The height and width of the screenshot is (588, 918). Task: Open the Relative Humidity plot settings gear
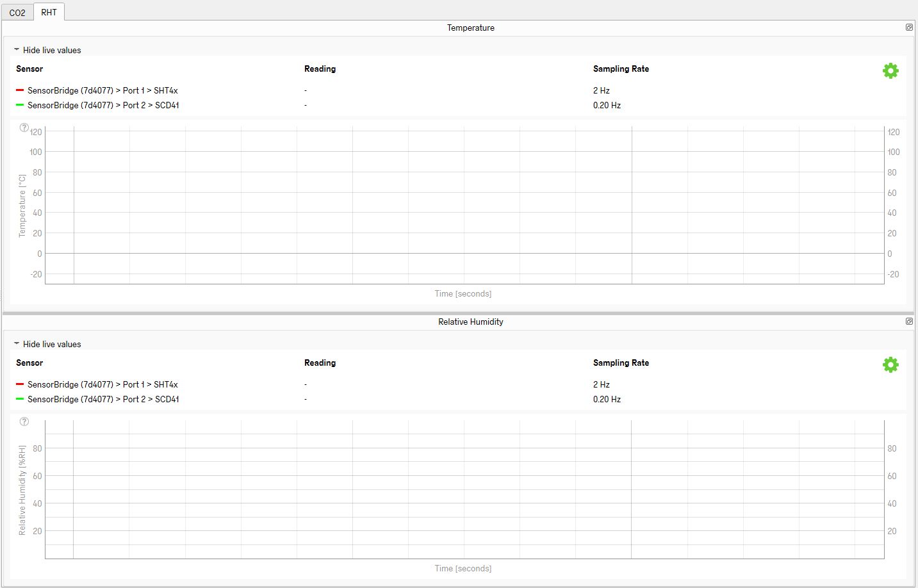click(890, 364)
